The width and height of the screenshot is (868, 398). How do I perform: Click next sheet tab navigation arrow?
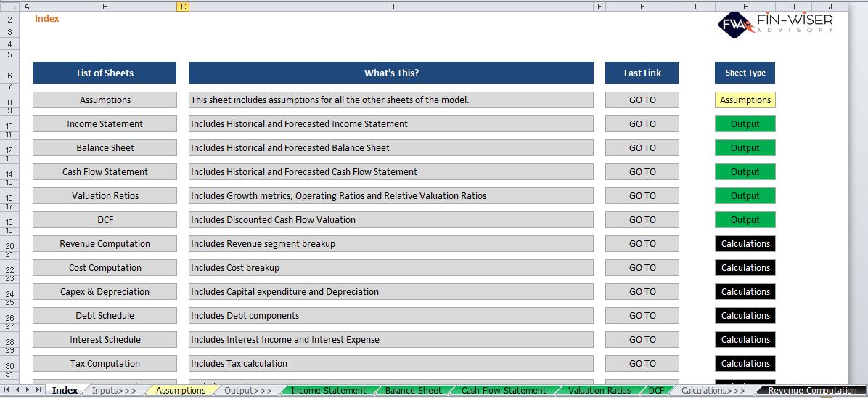27,390
